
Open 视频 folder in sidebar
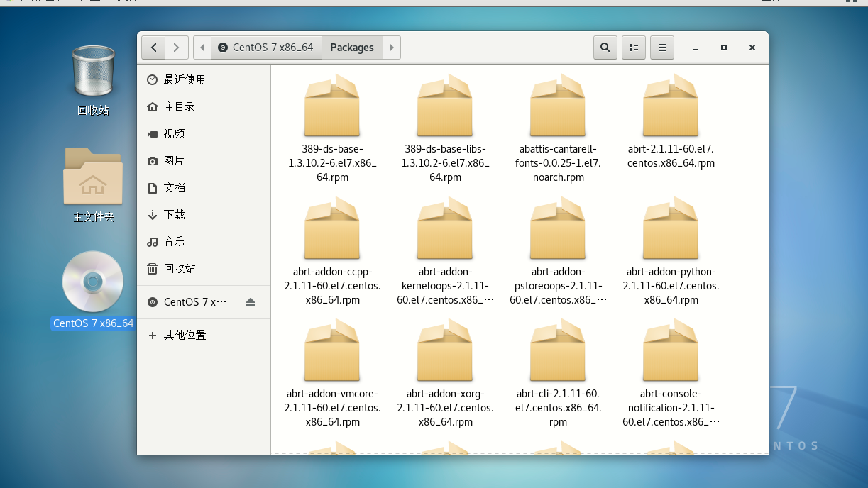(204, 133)
